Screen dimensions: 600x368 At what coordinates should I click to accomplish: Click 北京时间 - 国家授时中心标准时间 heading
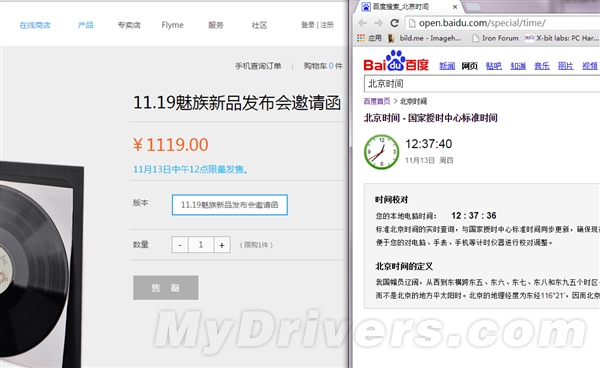[x=430, y=118]
